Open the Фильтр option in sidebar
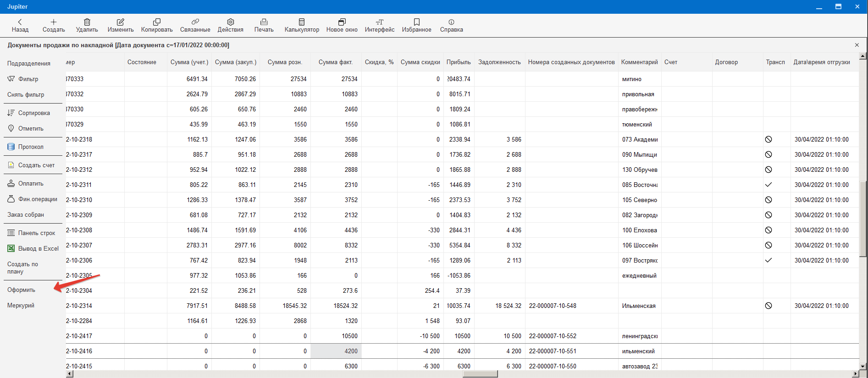The height and width of the screenshot is (378, 868). [x=23, y=79]
